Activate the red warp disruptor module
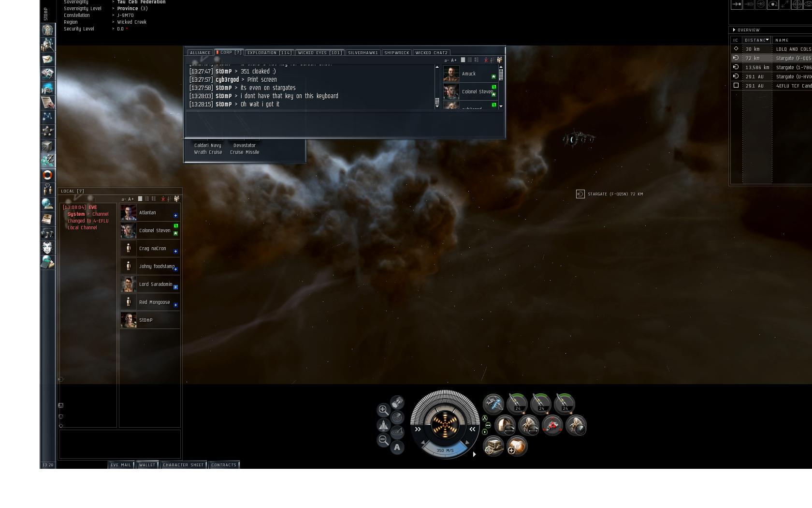The width and height of the screenshot is (812, 508). [x=552, y=425]
